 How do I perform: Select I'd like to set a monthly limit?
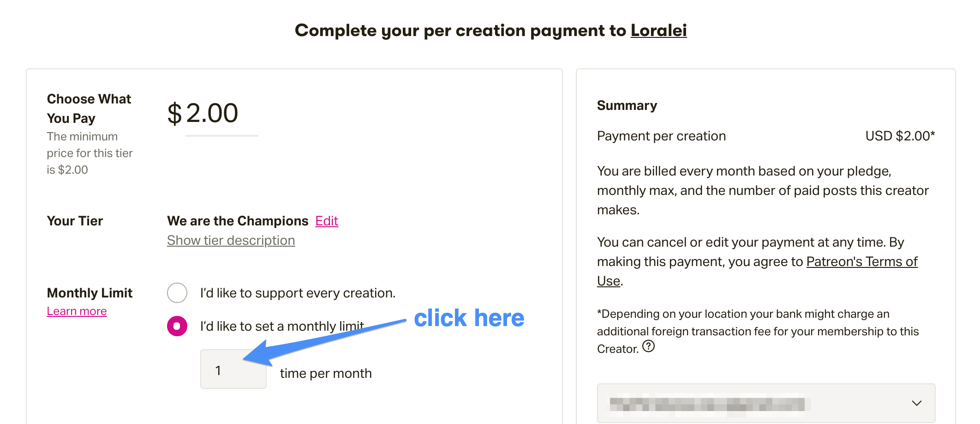point(177,326)
